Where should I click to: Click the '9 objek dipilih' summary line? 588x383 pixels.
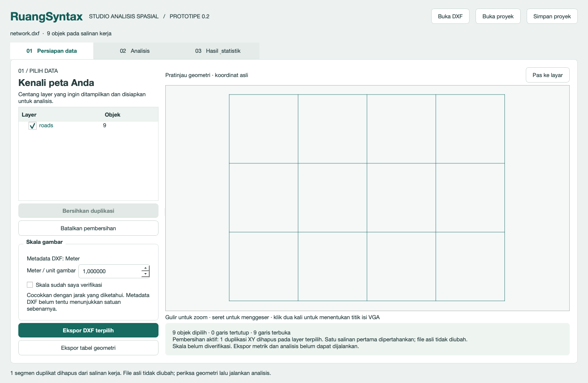tap(231, 332)
